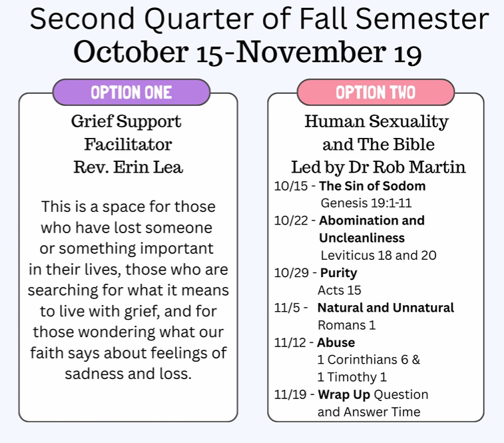This screenshot has height=443, width=504.
Task: Select the 11/12 Abuse session
Action: (336, 342)
